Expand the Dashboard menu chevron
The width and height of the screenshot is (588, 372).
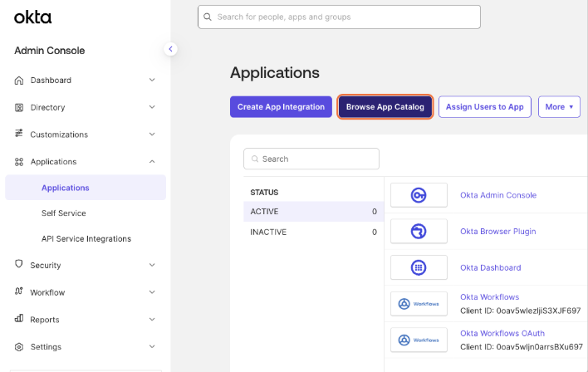tap(152, 80)
